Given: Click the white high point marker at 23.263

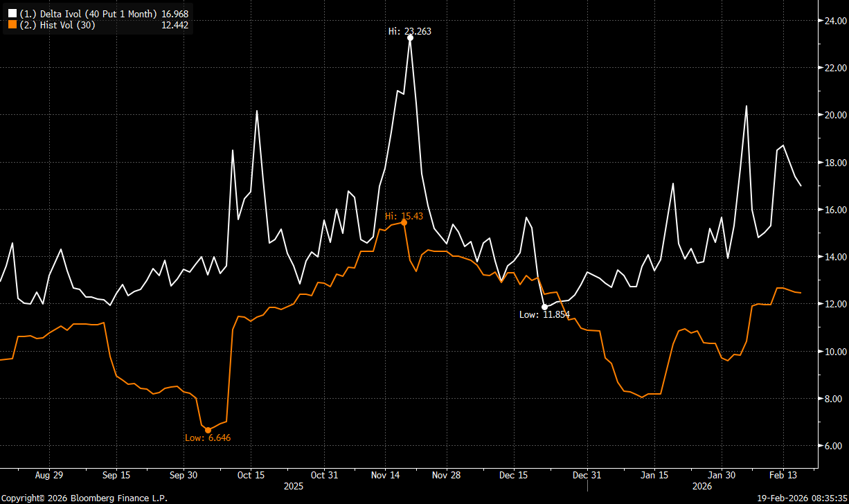Looking at the screenshot, I should point(410,38).
